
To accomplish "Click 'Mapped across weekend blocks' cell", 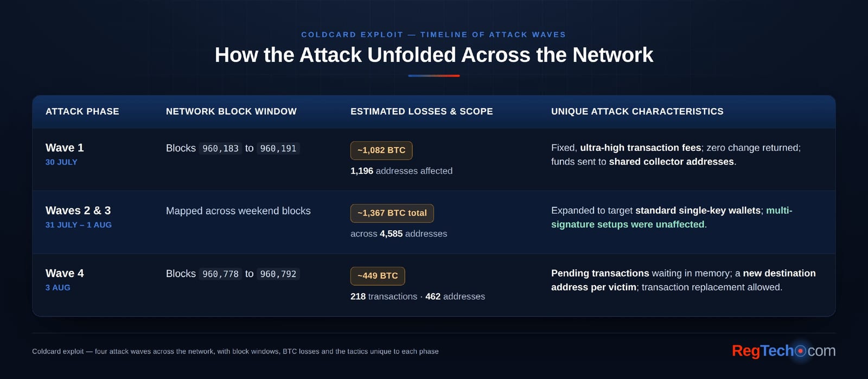I will pyautogui.click(x=238, y=211).
